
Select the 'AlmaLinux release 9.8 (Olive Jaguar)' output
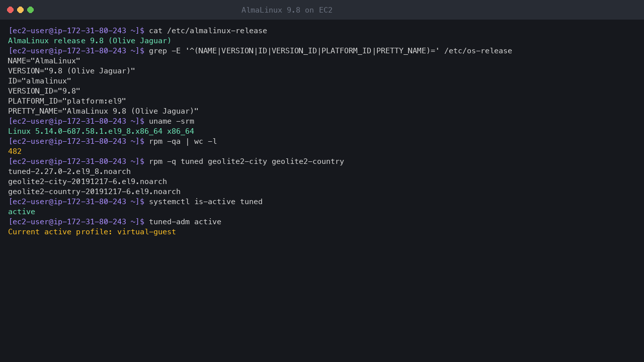tap(90, 41)
